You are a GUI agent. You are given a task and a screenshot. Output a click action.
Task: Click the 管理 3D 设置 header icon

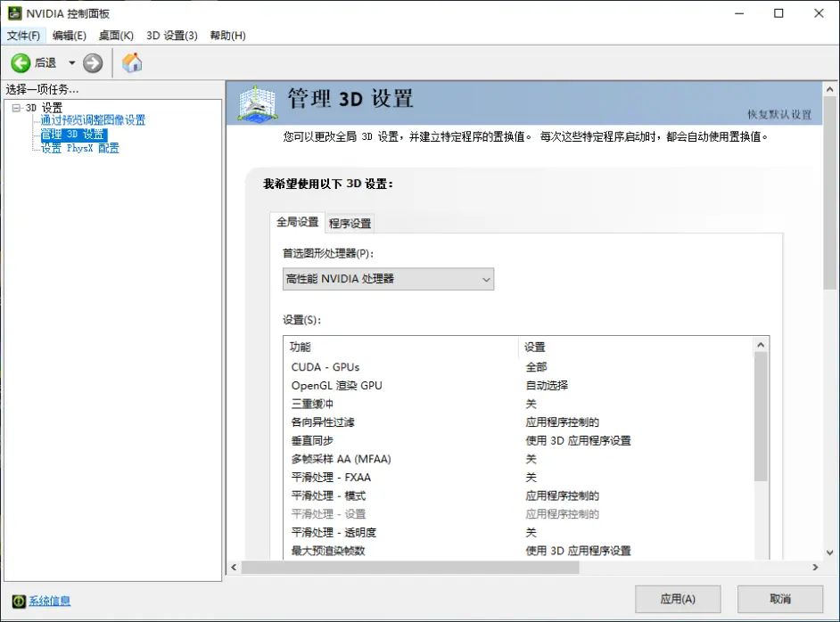tap(259, 103)
